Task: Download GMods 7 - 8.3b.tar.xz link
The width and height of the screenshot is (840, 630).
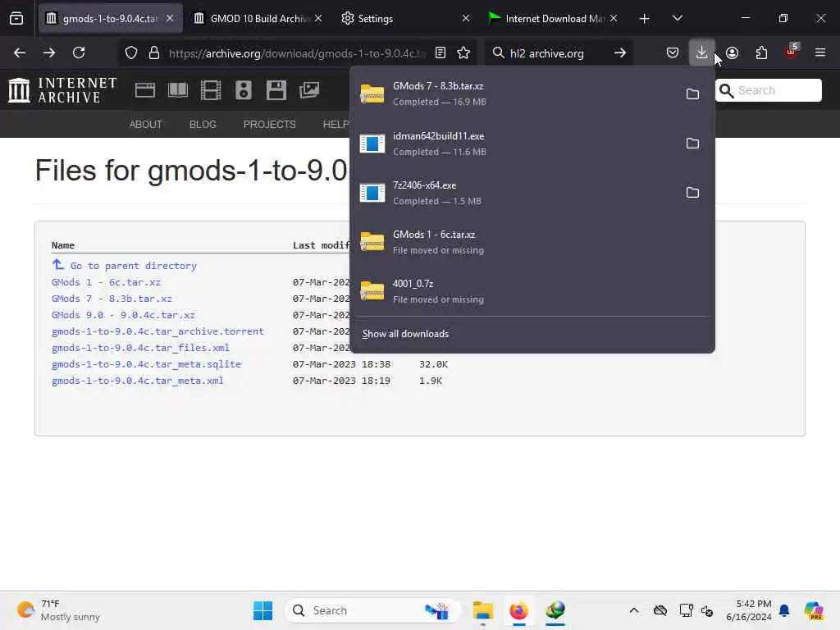Action: pyautogui.click(x=112, y=299)
